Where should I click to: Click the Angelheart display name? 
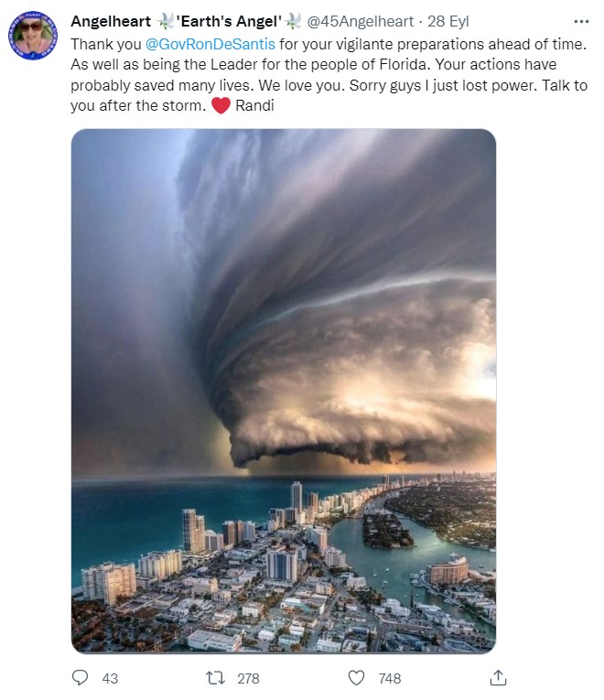(111, 21)
